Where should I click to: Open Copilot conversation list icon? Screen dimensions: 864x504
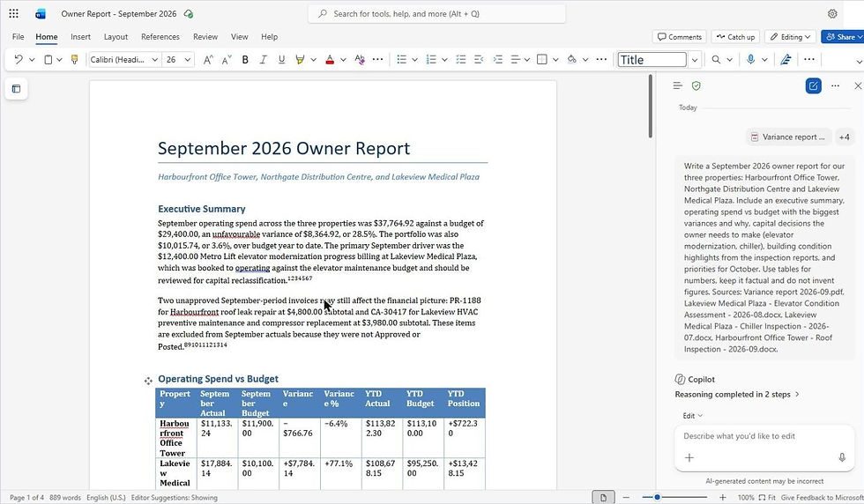tap(678, 86)
